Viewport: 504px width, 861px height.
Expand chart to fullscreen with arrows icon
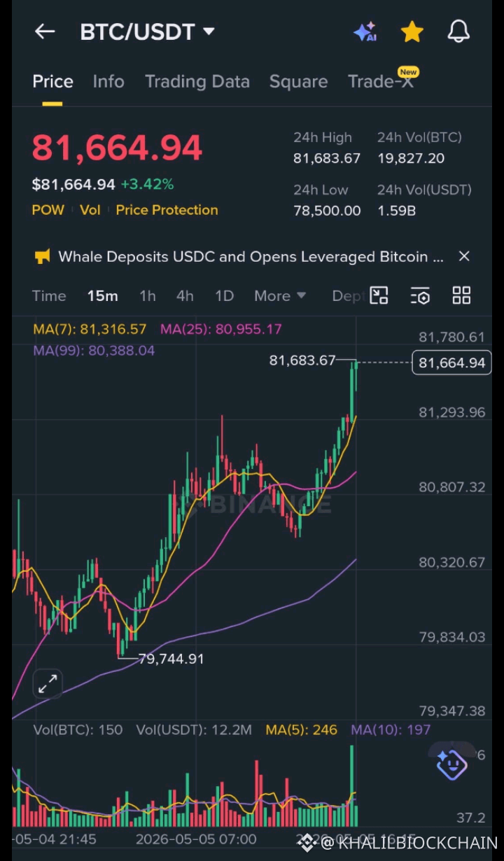48,684
